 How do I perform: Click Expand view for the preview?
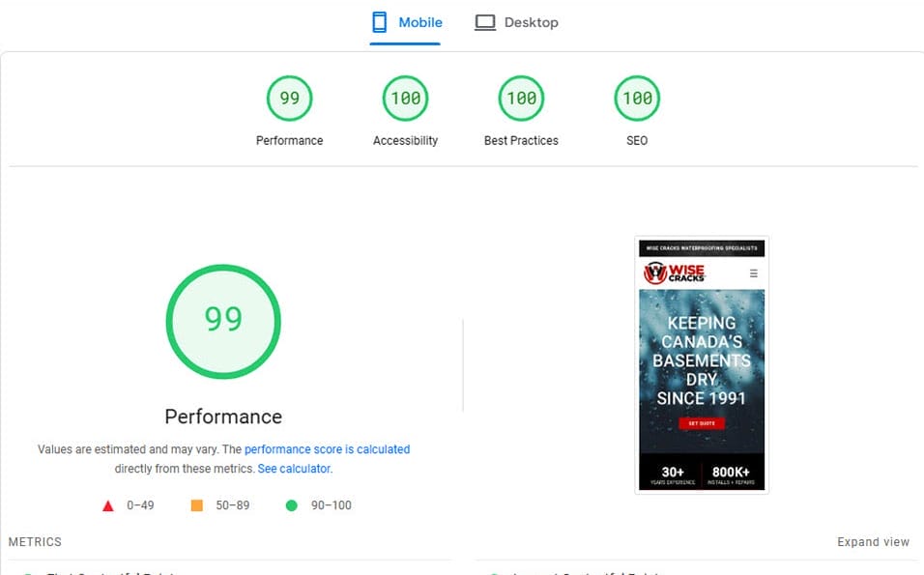click(x=873, y=542)
